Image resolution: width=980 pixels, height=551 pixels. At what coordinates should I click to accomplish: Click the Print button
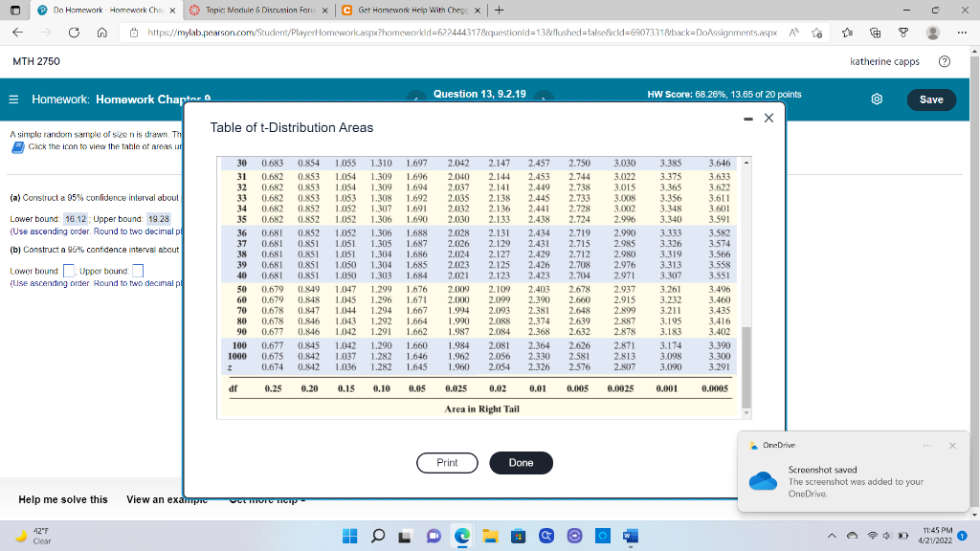pos(447,463)
